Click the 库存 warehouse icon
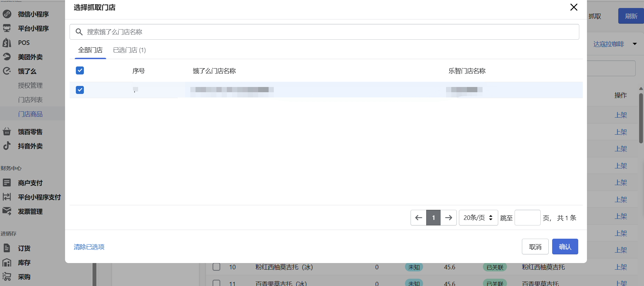 pos(7,262)
